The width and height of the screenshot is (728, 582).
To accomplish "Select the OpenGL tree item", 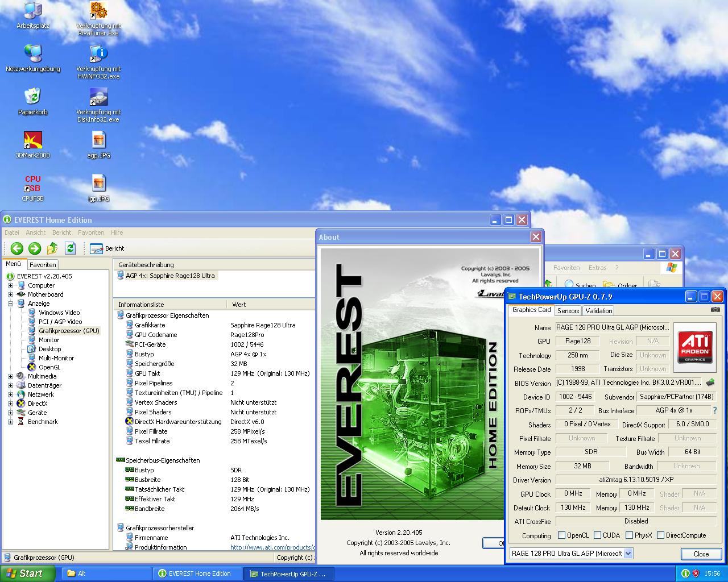I will pos(49,367).
